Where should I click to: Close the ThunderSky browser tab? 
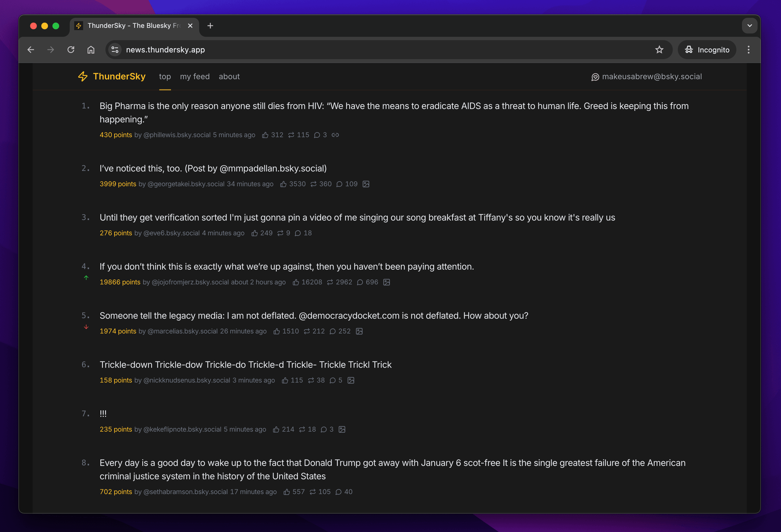click(190, 26)
